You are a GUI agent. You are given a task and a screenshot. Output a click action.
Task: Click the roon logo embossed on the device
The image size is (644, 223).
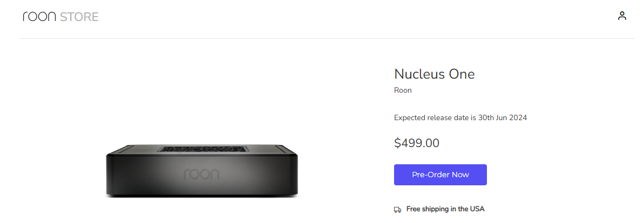[201, 174]
